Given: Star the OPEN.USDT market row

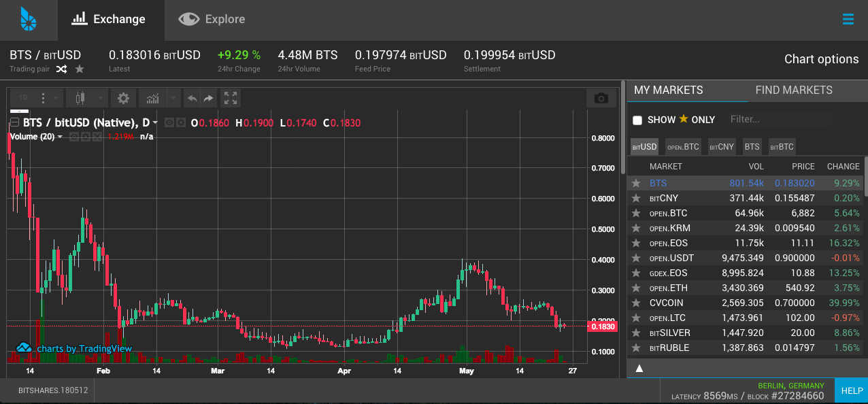Looking at the screenshot, I should [636, 258].
